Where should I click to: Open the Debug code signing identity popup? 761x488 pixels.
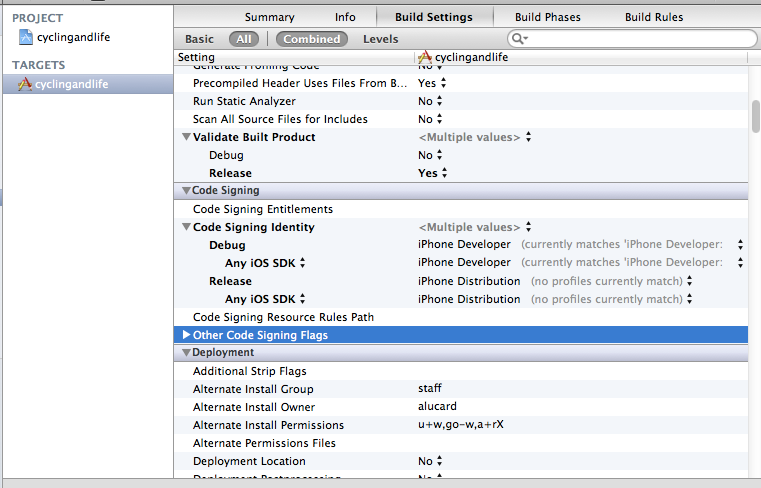click(739, 245)
